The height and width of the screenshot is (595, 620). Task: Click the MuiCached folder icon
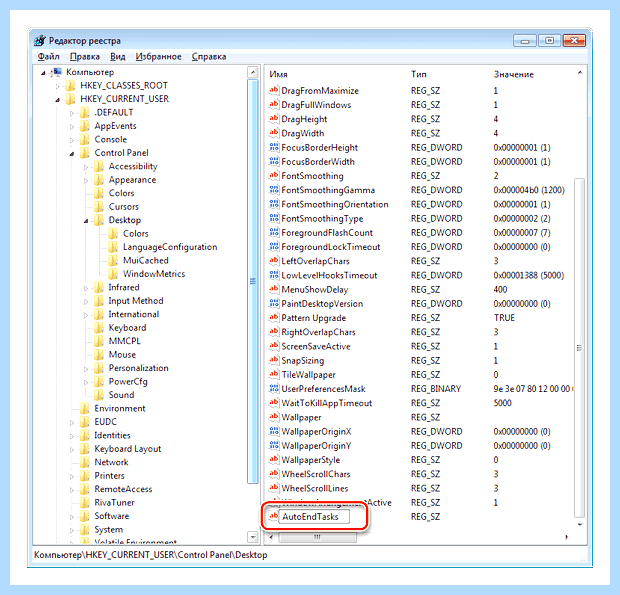pos(113,260)
